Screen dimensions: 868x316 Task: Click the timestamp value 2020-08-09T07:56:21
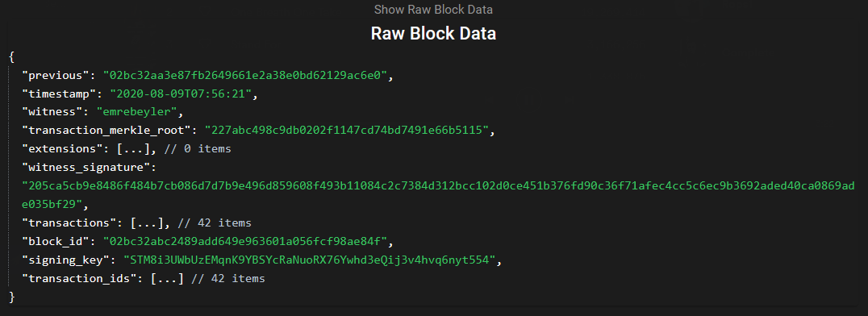click(181, 94)
